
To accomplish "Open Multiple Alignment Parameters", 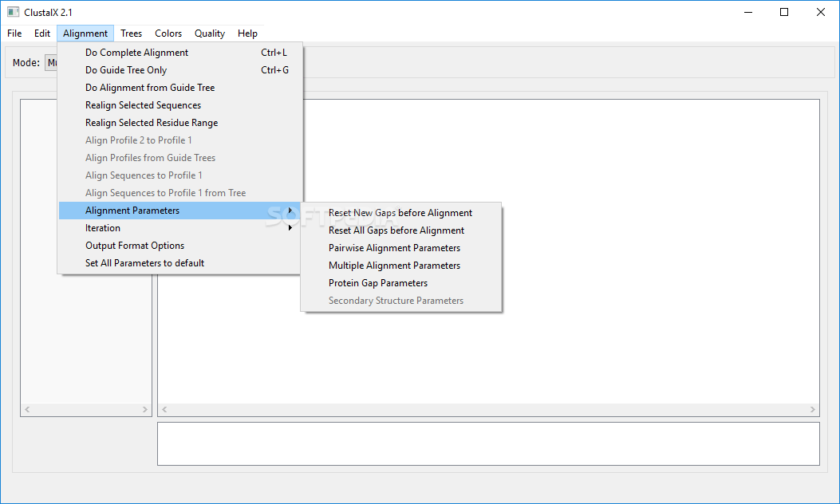I will tap(400, 266).
